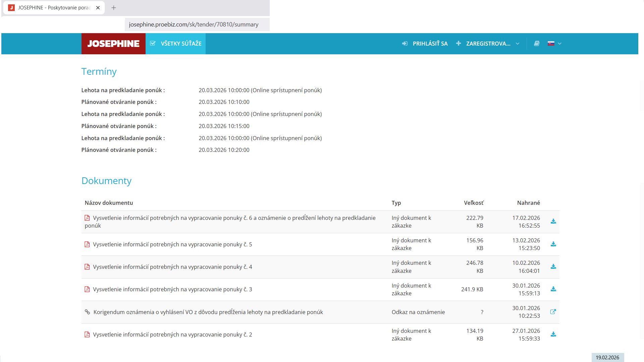Download Vysvetlenie č. 2 document

coord(553,335)
